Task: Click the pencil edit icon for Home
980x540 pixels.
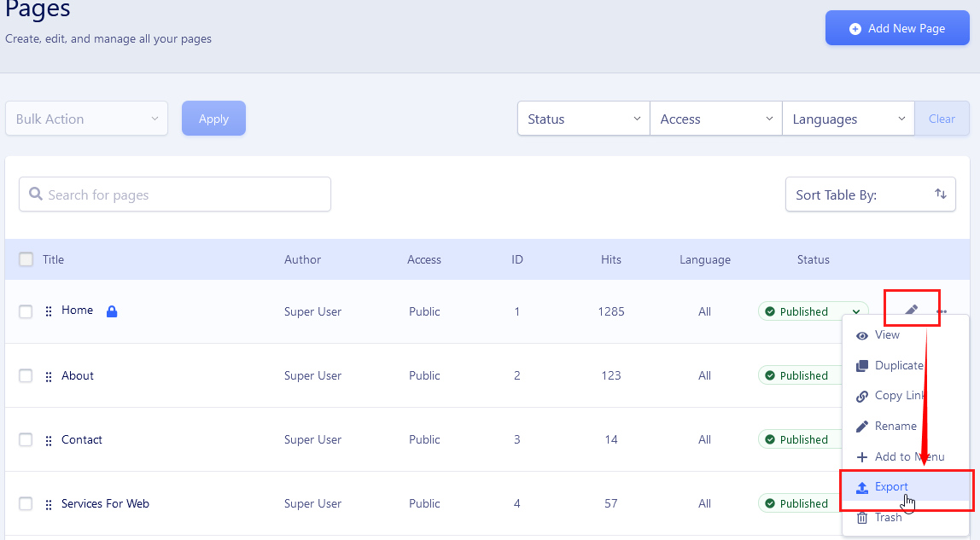Action: point(911,311)
